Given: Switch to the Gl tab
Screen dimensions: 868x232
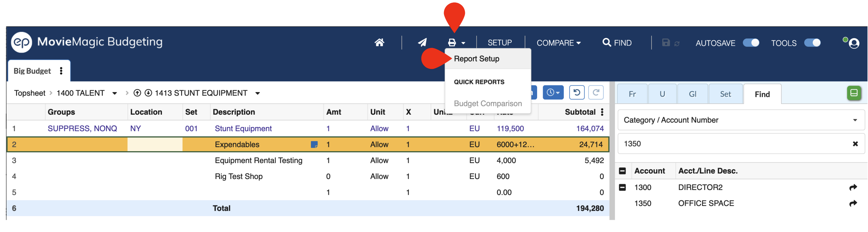Looking at the screenshot, I should point(692,94).
